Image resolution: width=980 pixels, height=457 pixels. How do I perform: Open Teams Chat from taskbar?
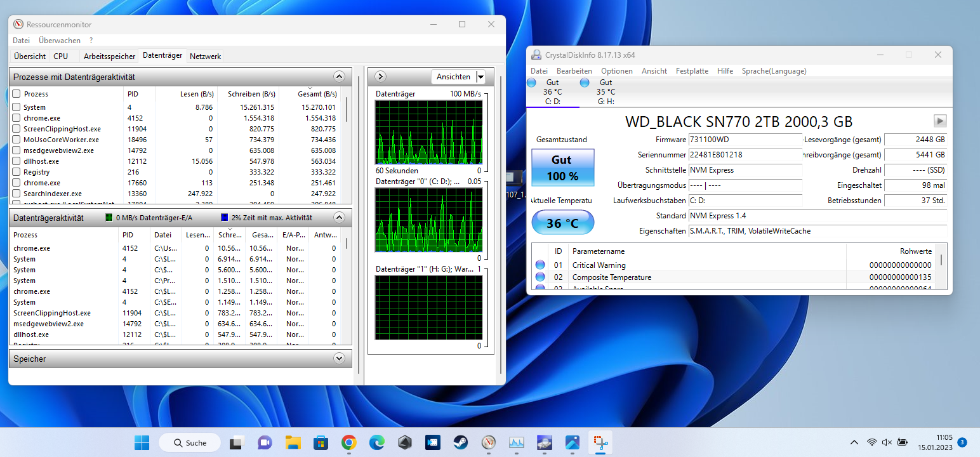[265, 442]
